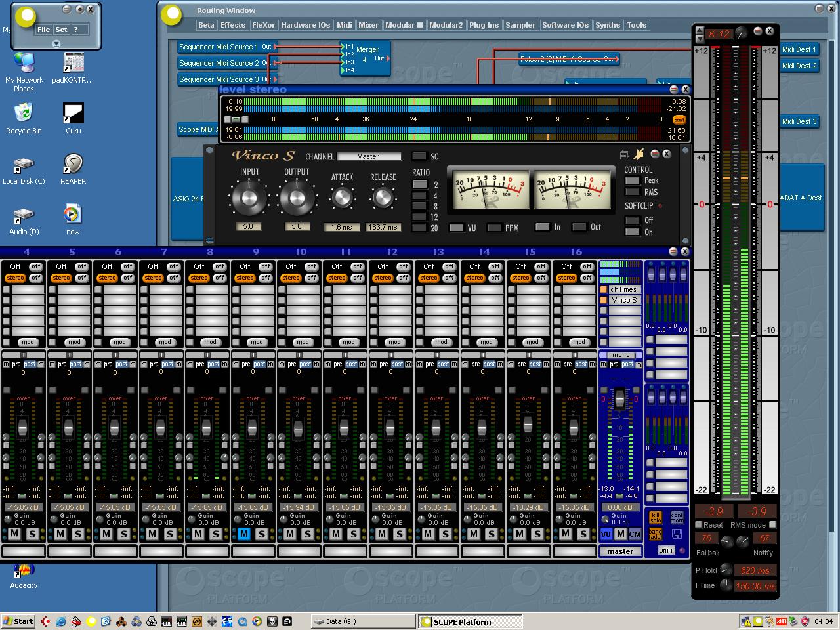Open the Audacity desktop icon
The height and width of the screenshot is (630, 840).
tap(24, 576)
